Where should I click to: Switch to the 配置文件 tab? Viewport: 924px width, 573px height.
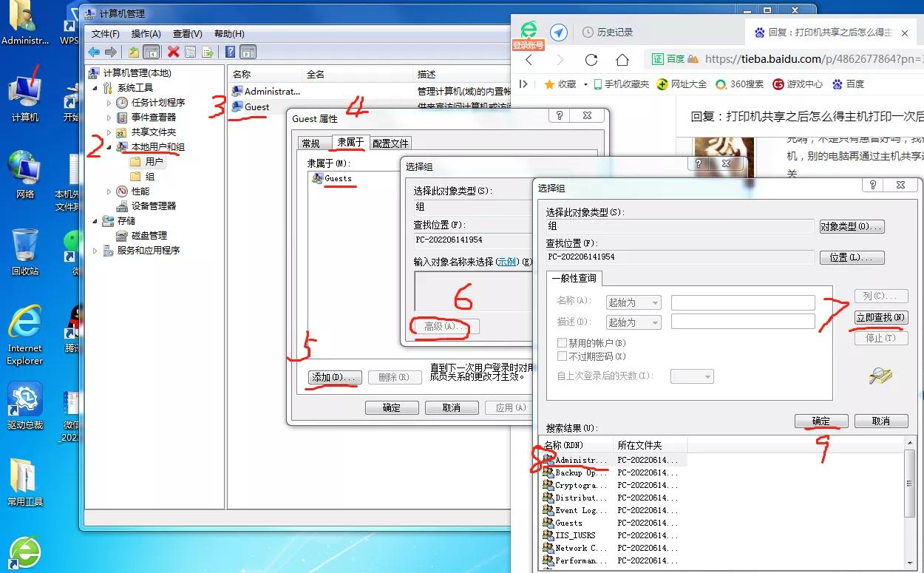pyautogui.click(x=390, y=142)
